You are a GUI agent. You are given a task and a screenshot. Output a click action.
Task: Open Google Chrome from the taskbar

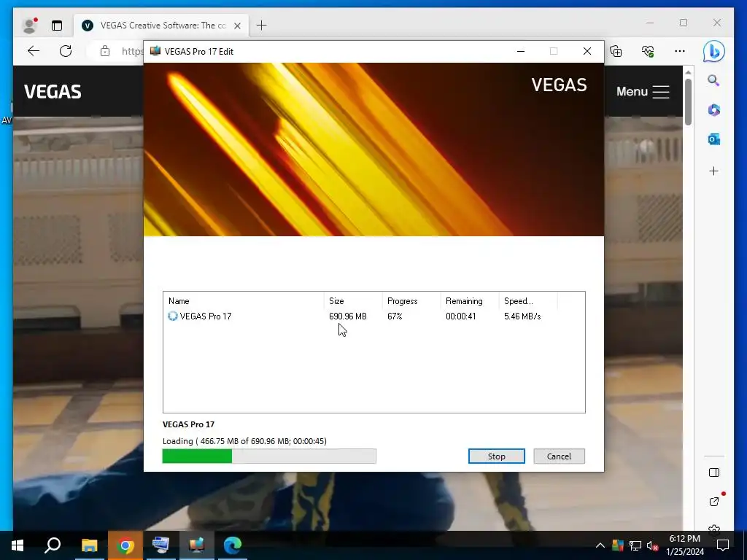[125, 545]
